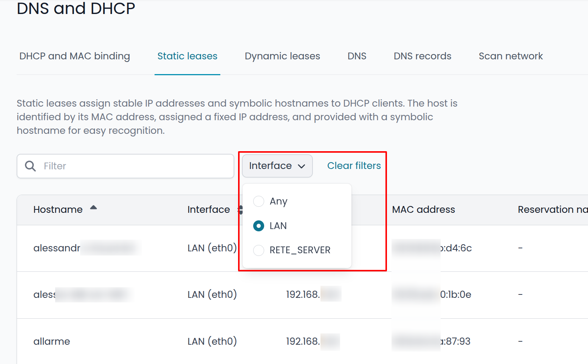Select the LAN radio option
This screenshot has height=364, width=588.
258,226
